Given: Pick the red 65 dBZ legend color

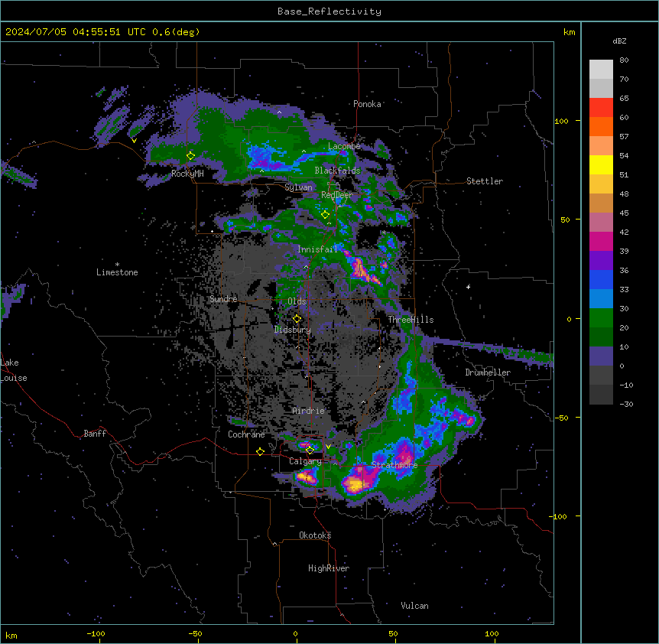Looking at the screenshot, I should click(x=601, y=107).
